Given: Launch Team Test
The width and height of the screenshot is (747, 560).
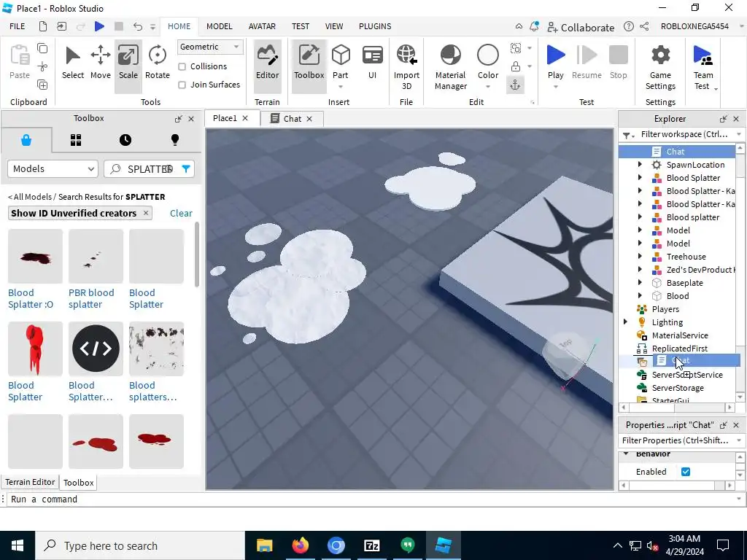Looking at the screenshot, I should point(703,66).
